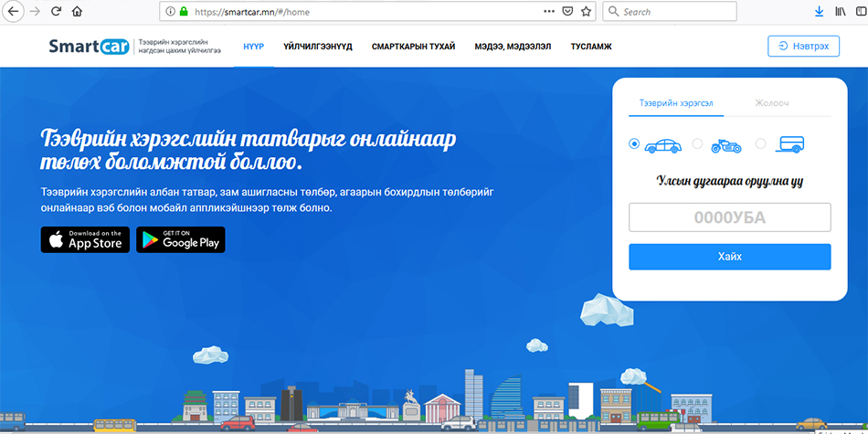Open the ҮЙЛЧИЛГЭЭНҮҮД menu item

317,47
